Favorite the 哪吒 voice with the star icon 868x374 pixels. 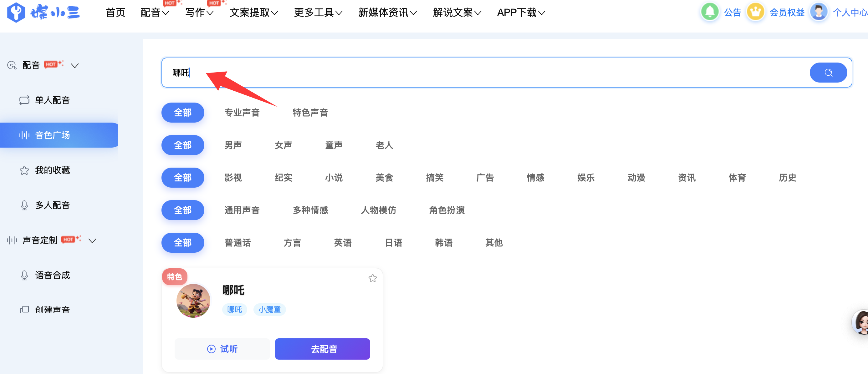point(372,278)
